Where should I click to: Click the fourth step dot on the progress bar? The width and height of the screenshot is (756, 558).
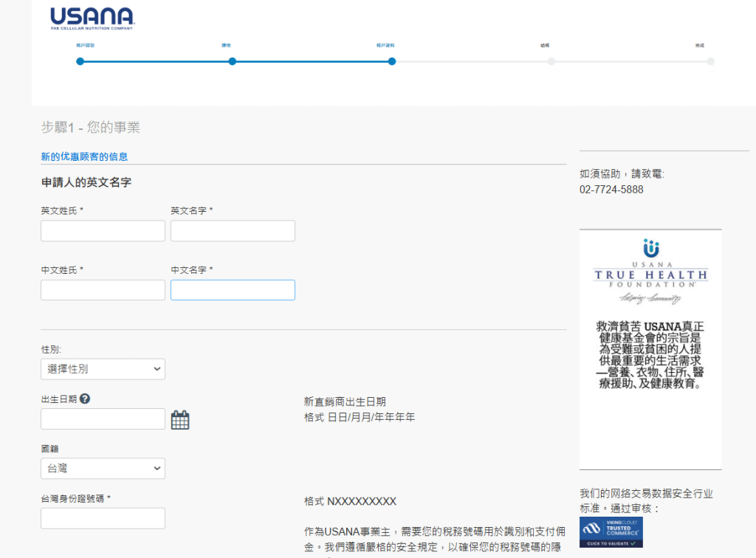(x=551, y=61)
